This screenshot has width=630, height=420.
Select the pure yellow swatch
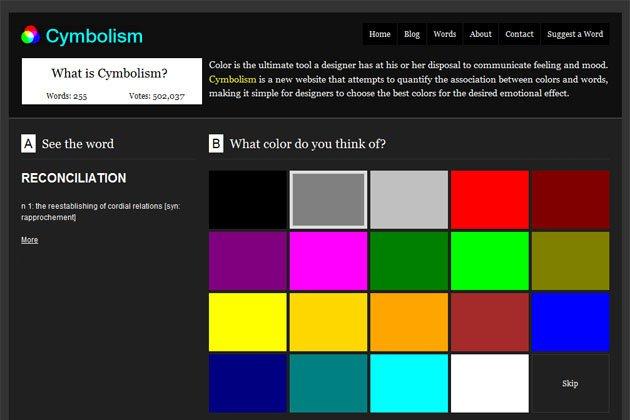pos(247,322)
